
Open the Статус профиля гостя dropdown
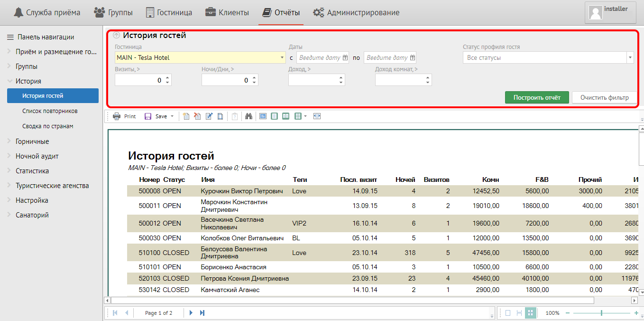click(x=630, y=57)
